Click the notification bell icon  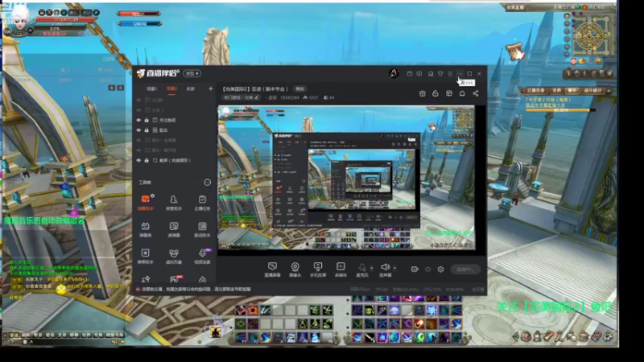462,93
